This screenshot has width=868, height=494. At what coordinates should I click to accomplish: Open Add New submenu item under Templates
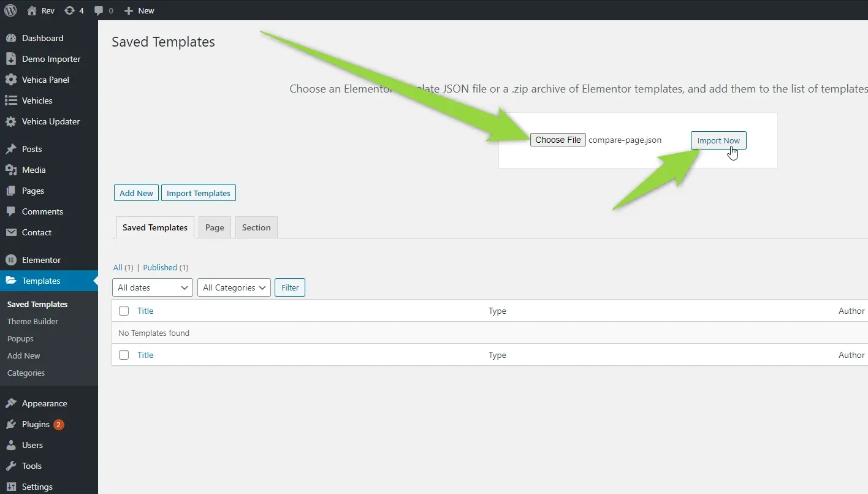[x=24, y=355]
